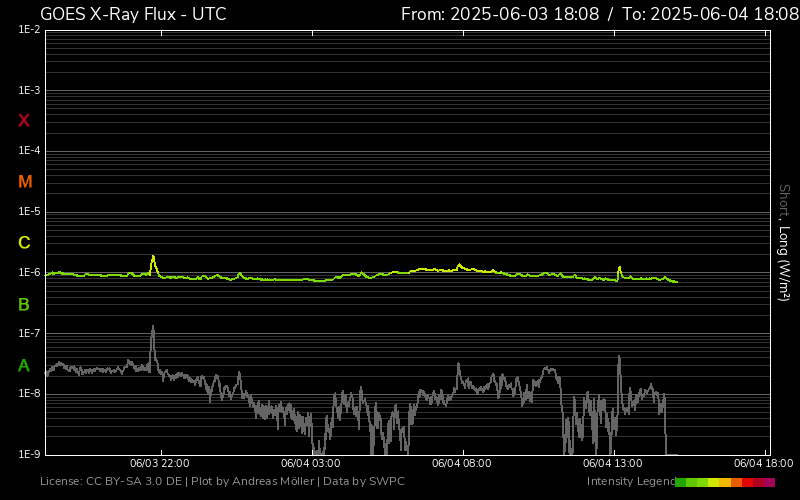Click the orange M flare class label
The height and width of the screenshot is (500, 800).
[25, 182]
